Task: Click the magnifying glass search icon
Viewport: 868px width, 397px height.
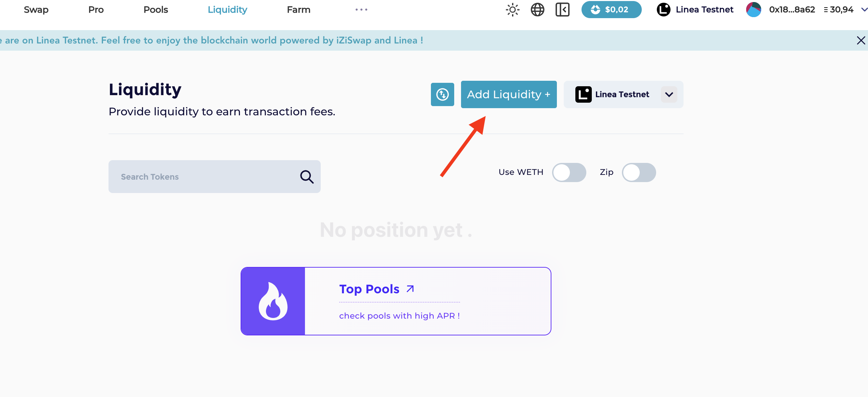Action: (307, 177)
